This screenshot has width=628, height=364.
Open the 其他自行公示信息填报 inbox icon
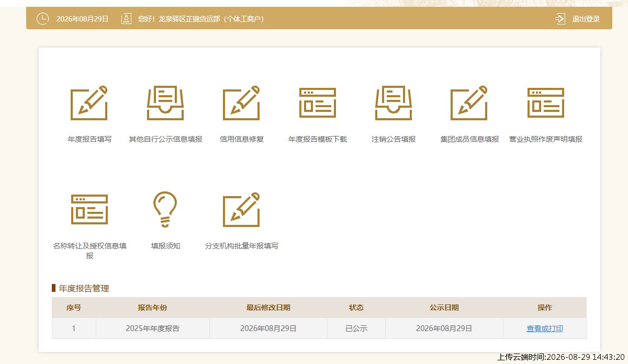(x=165, y=103)
